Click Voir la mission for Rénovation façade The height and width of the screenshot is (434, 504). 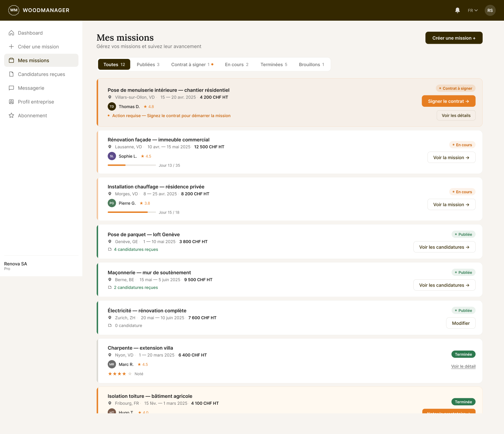point(451,157)
